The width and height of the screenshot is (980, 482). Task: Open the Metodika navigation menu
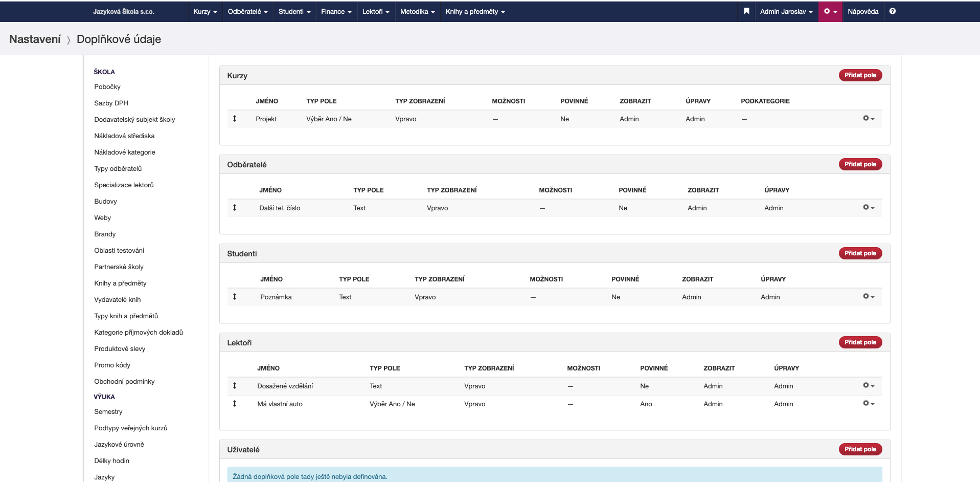(x=417, y=11)
